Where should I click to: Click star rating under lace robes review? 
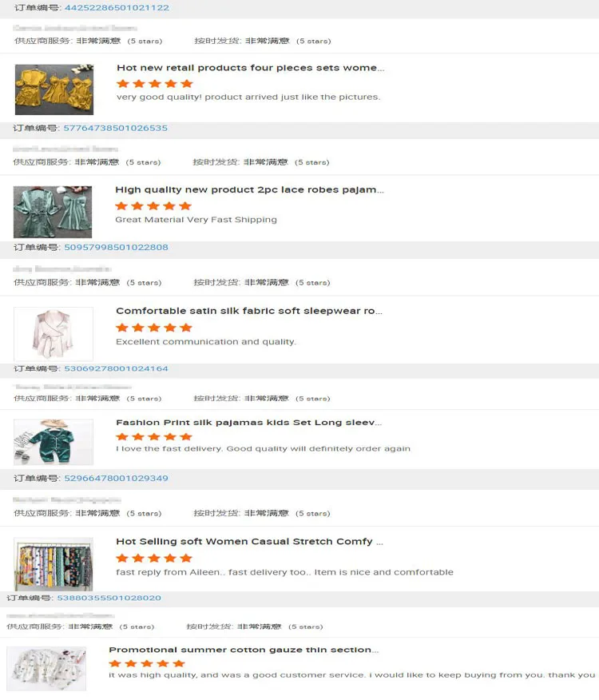coord(153,206)
